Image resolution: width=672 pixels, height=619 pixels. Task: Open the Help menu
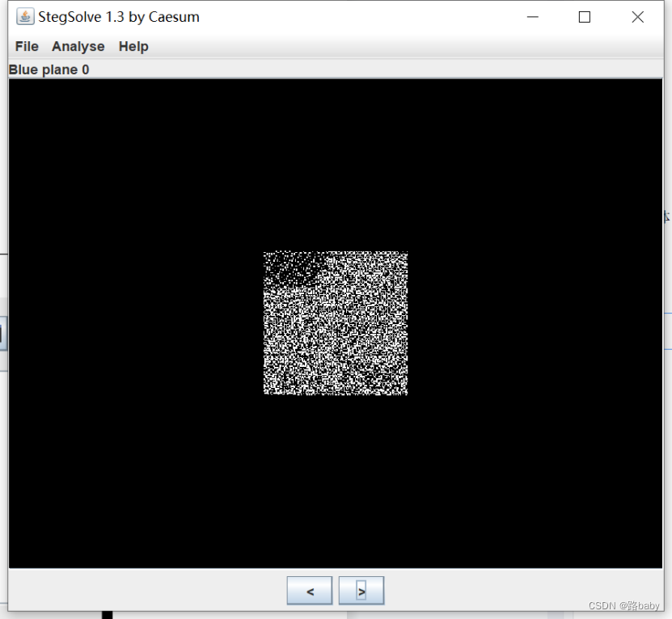[x=133, y=46]
